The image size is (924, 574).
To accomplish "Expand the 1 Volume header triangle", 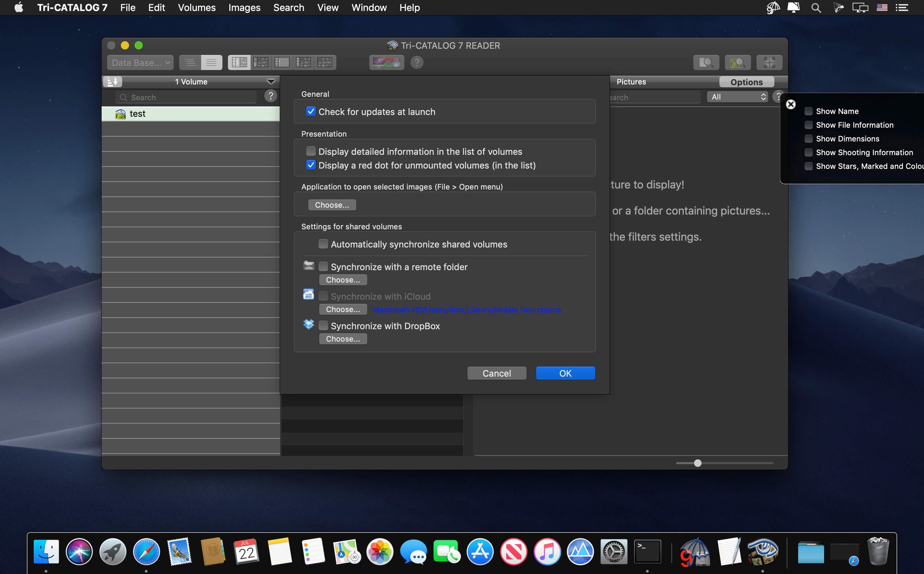I will 270,82.
